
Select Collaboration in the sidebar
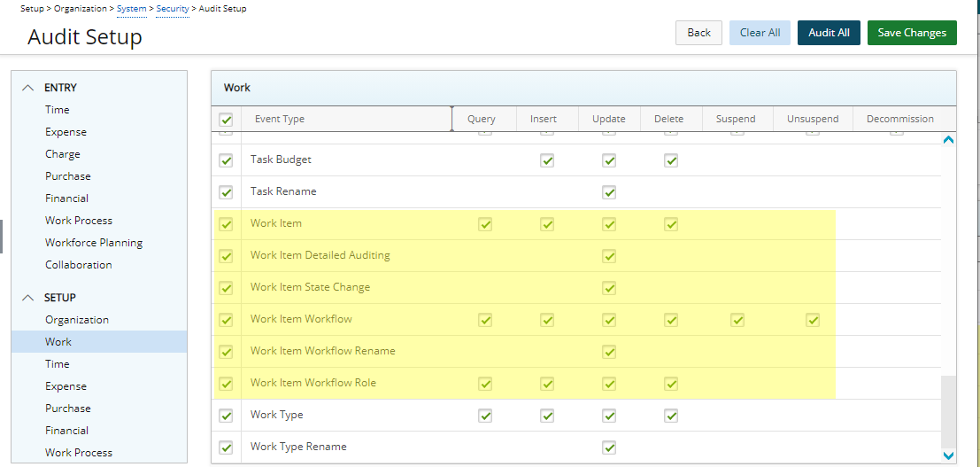click(79, 265)
